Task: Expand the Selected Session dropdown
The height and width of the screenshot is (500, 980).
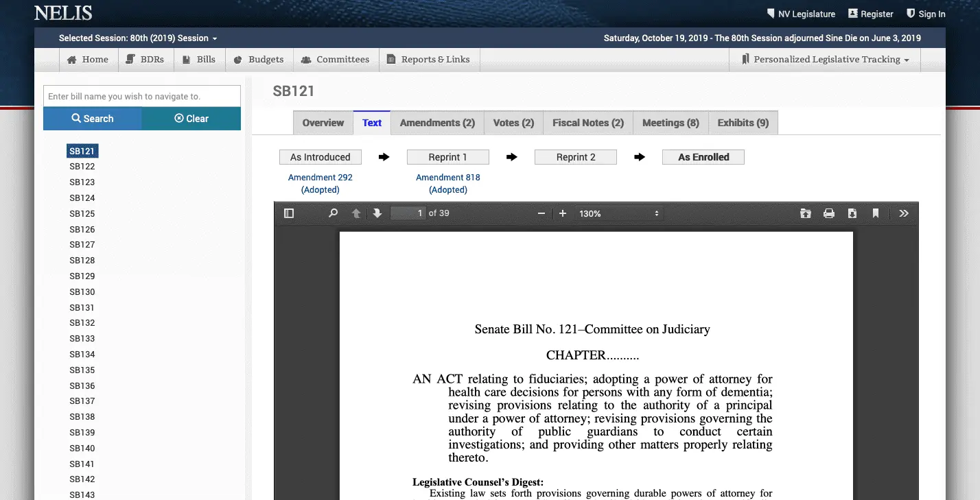Action: point(138,38)
